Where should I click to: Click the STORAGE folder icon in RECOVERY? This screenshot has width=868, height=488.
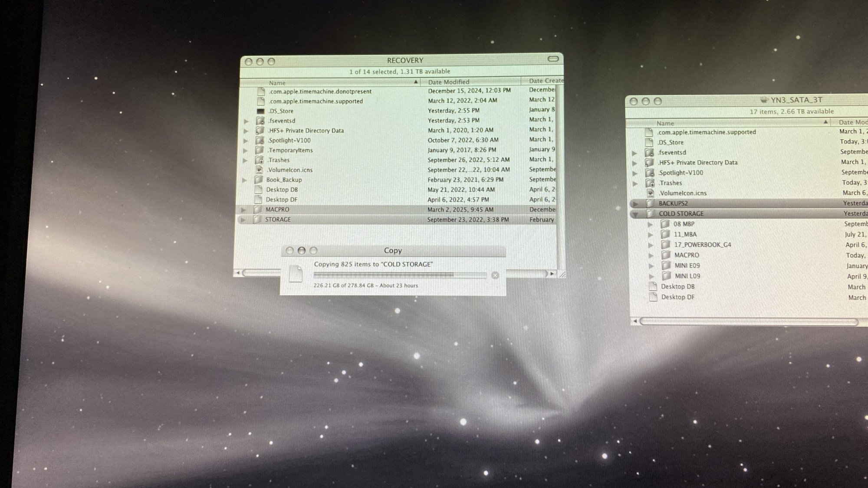tap(257, 219)
